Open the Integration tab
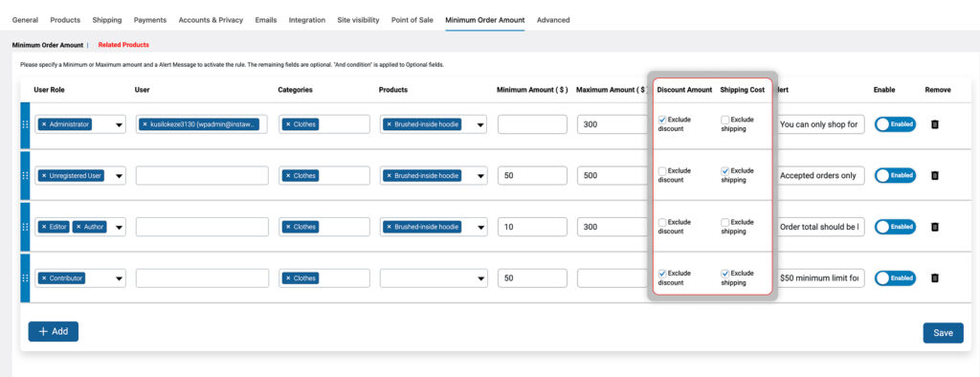The image size is (980, 377). point(307,20)
